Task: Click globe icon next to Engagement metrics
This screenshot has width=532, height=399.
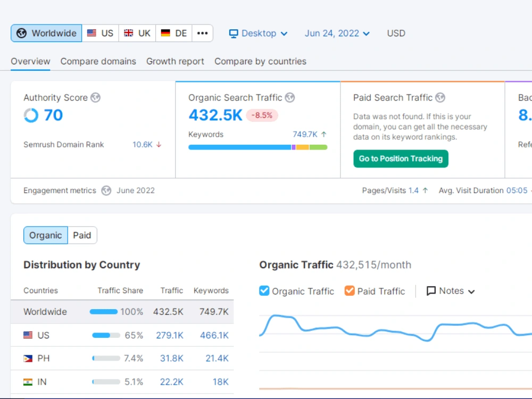Action: point(106,190)
